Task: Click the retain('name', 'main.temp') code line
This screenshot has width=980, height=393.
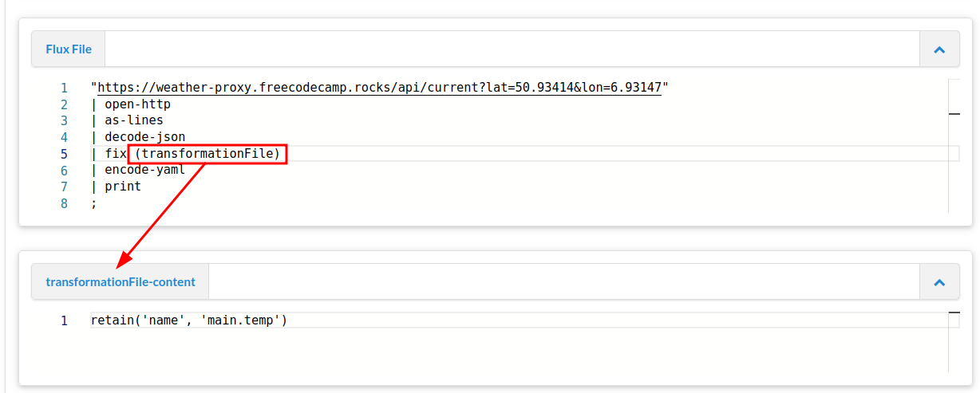Action: [x=189, y=320]
